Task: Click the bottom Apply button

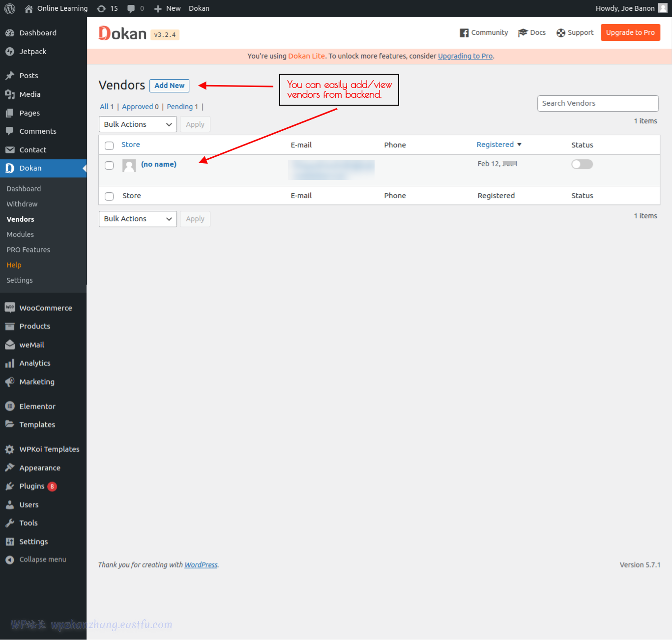Action: (195, 219)
